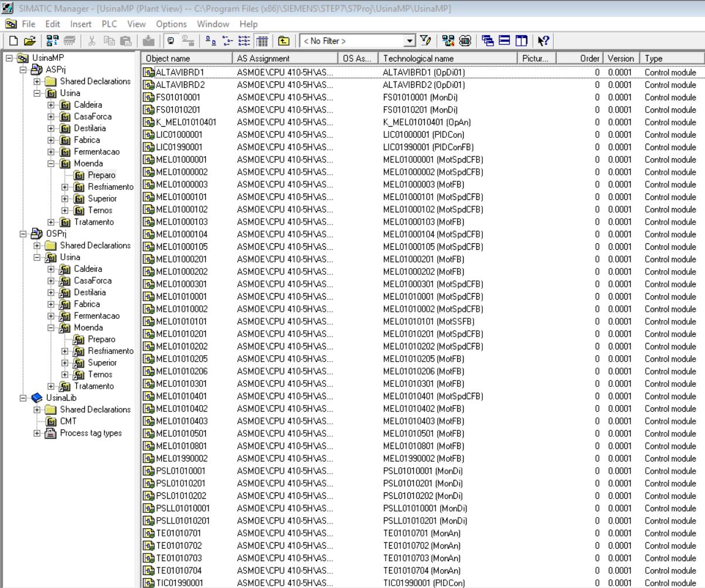Select Destilaria folder under ASPrj

tap(90, 128)
